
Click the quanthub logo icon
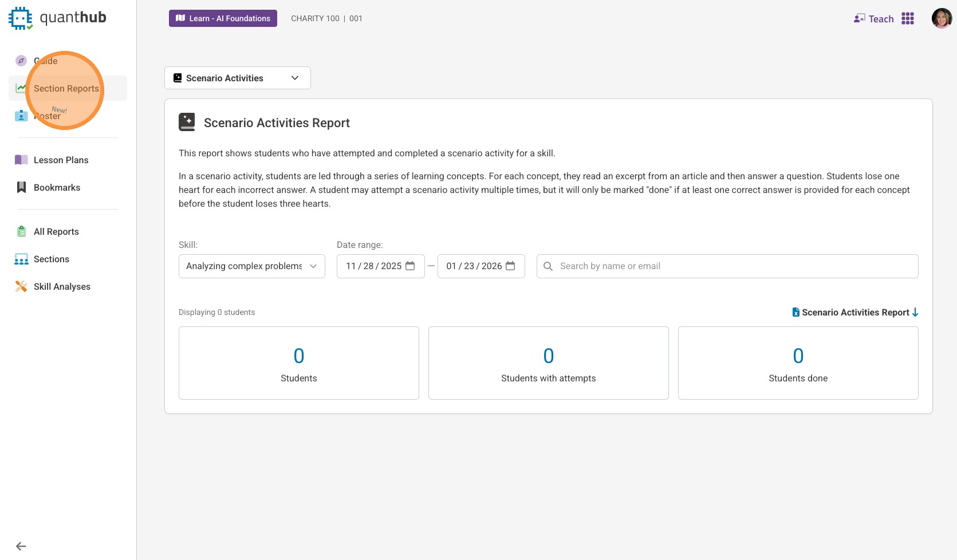tap(21, 18)
